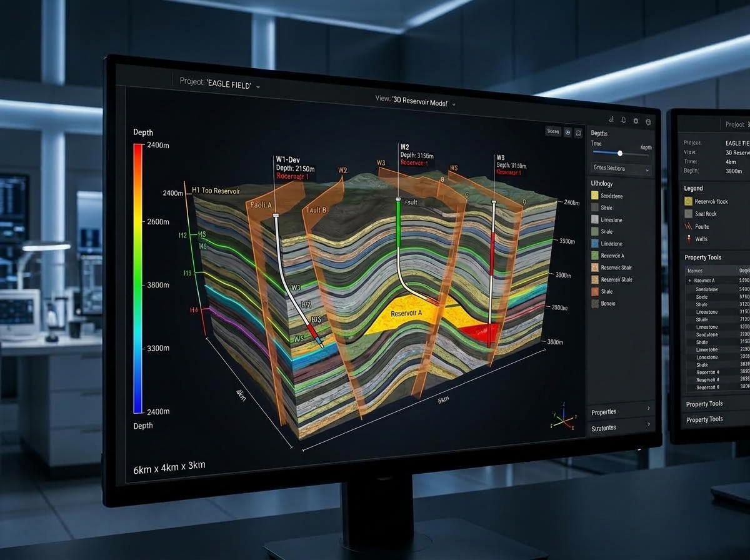Click the leftmost button in the viewport toolbar
This screenshot has width=750, height=560.
pos(554,131)
